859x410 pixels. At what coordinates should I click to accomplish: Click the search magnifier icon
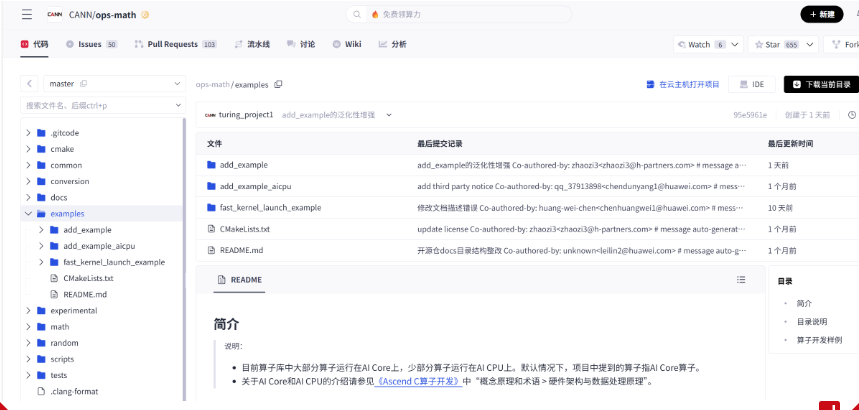357,15
